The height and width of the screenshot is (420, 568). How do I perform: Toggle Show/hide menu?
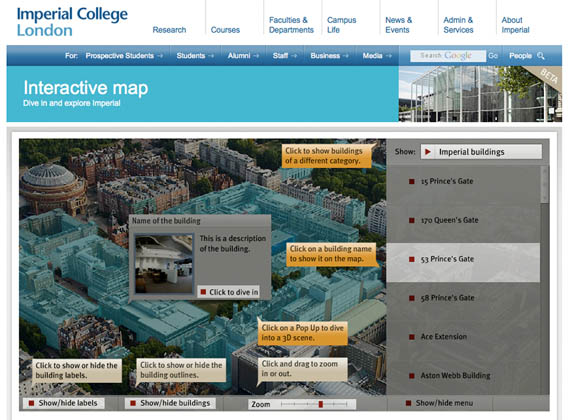440,403
